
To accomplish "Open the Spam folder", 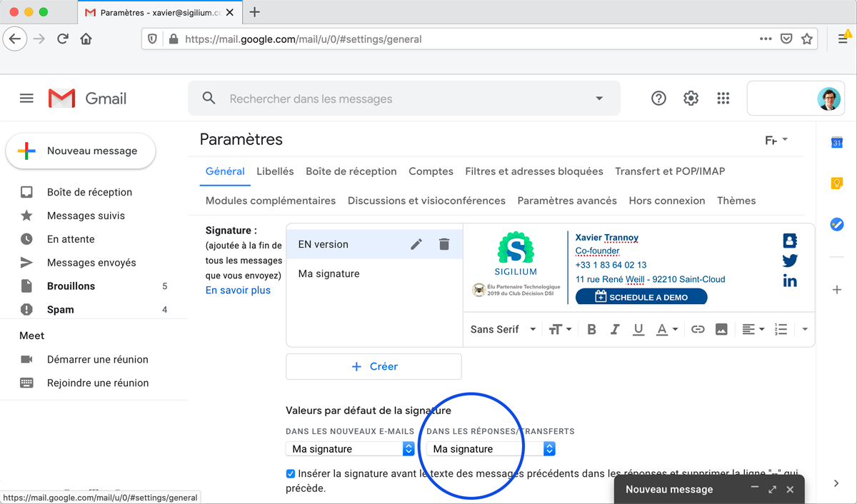I will [61, 310].
